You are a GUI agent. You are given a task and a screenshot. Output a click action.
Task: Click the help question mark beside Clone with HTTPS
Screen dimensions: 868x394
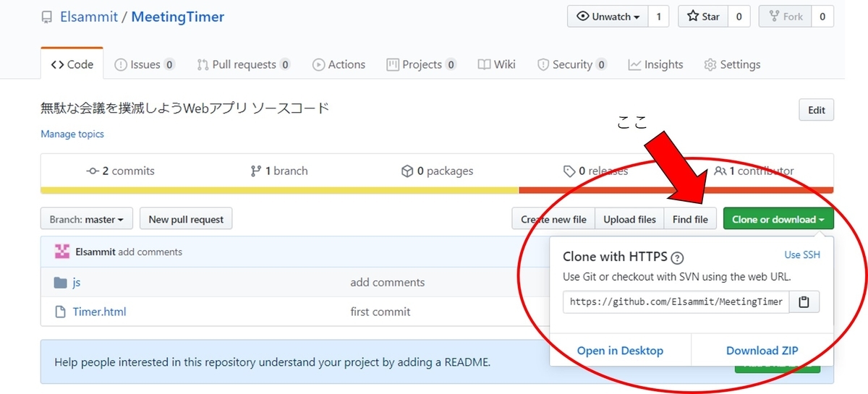tap(677, 257)
